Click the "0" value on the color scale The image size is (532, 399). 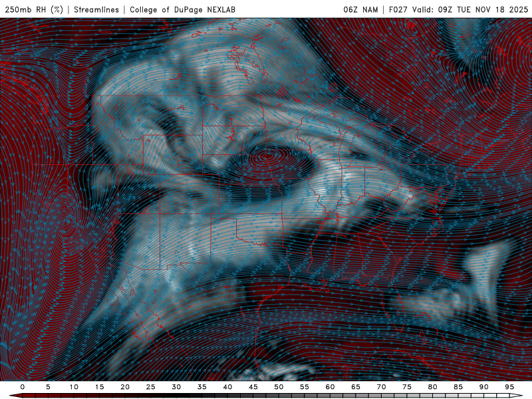coord(23,387)
